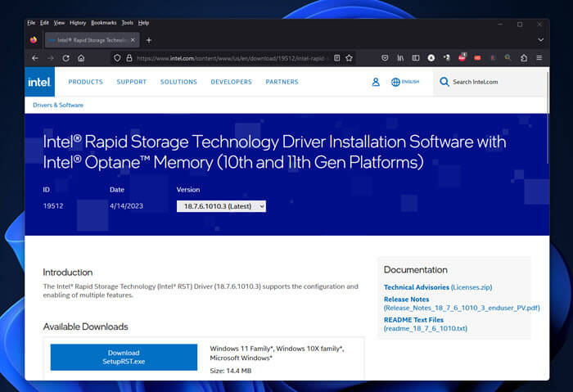Image resolution: width=573 pixels, height=392 pixels.
Task: Open the extensions puzzle icon
Action: (524, 58)
